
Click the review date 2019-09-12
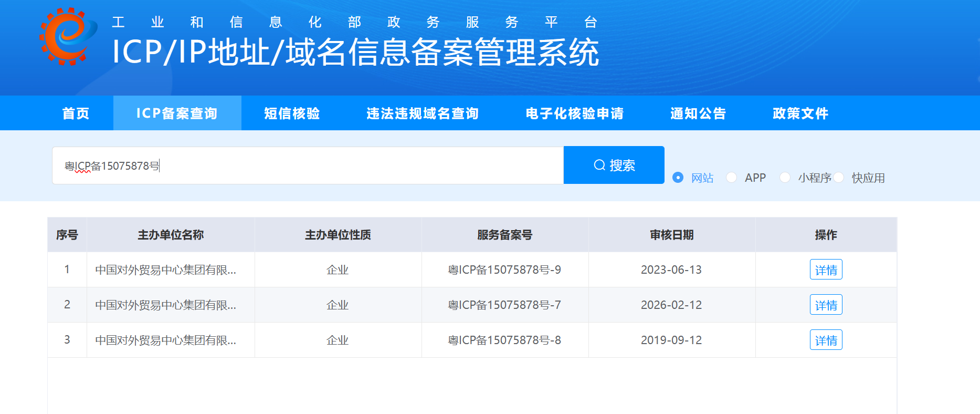pos(671,340)
